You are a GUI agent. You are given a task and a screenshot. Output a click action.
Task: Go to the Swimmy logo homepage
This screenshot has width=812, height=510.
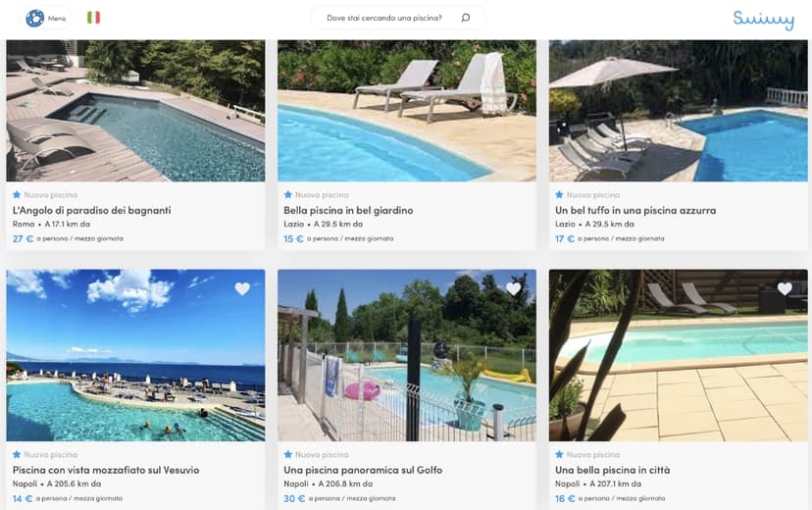pyautogui.click(x=763, y=19)
